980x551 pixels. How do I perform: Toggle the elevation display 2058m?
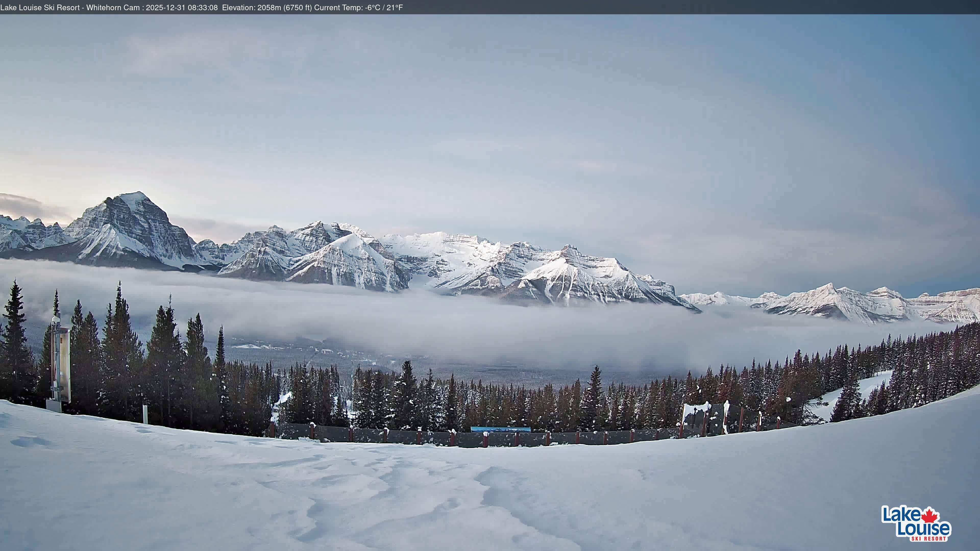tap(266, 7)
